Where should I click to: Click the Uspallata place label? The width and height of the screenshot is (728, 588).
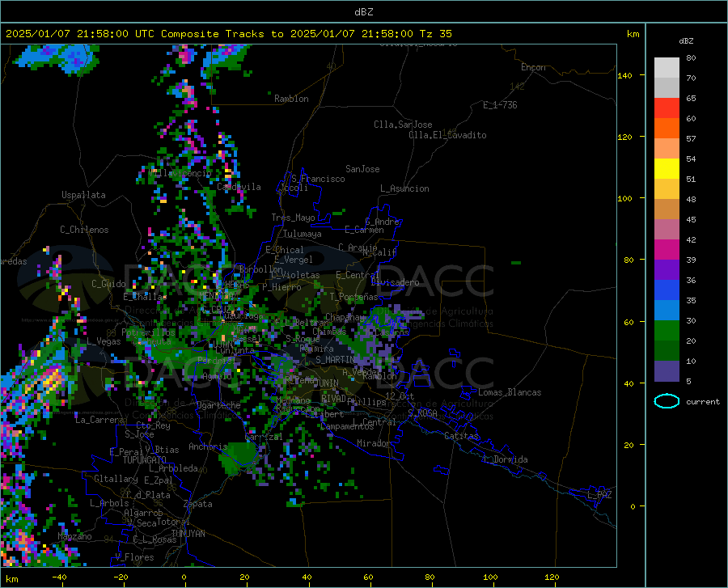[x=83, y=195]
